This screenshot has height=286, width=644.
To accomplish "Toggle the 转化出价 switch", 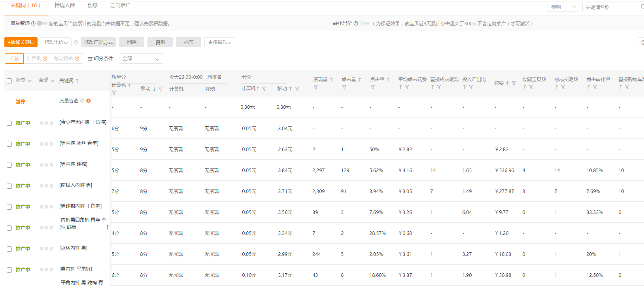I will pyautogui.click(x=364, y=23).
